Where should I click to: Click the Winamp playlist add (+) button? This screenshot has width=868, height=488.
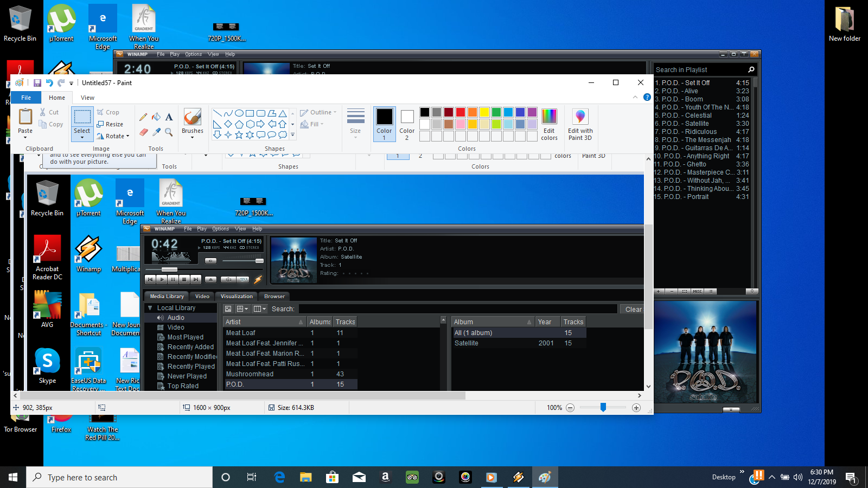click(659, 291)
